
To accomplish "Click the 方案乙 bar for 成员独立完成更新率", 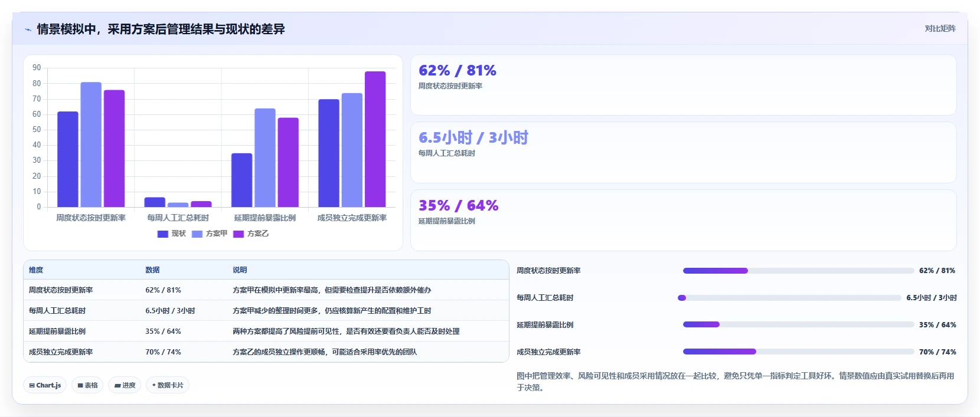I will pos(375,139).
